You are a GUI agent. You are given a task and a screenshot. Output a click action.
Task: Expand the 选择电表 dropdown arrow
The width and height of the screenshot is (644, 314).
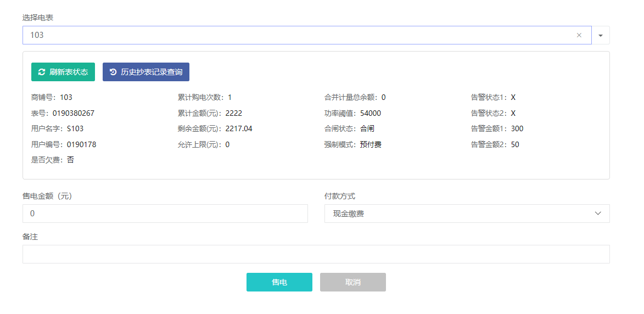(x=600, y=35)
